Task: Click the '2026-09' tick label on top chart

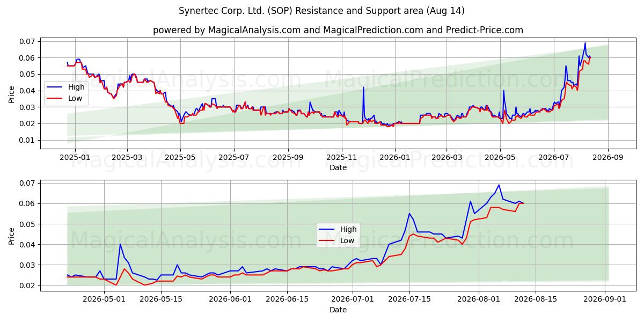Action: pos(608,157)
